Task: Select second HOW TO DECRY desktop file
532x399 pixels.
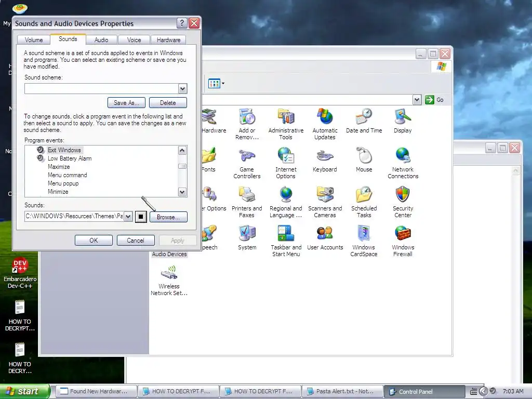Action: [x=20, y=358]
